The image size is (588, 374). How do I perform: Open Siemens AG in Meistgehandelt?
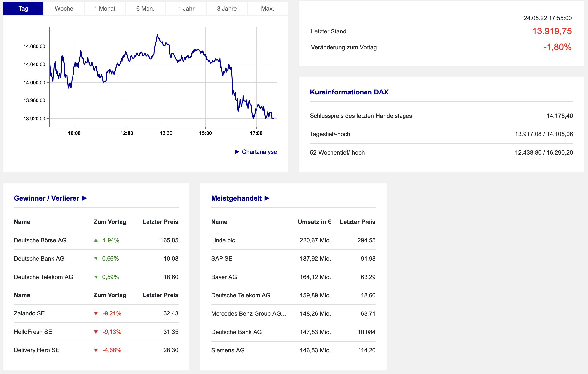tap(228, 350)
